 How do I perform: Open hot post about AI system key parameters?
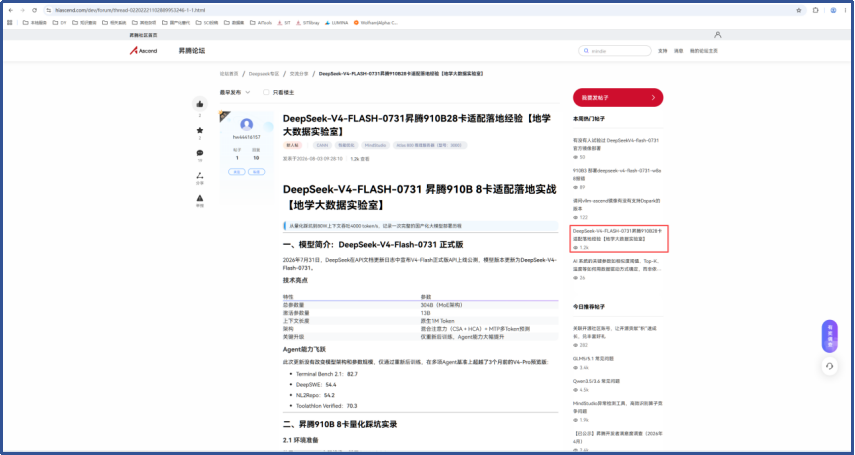point(617,265)
